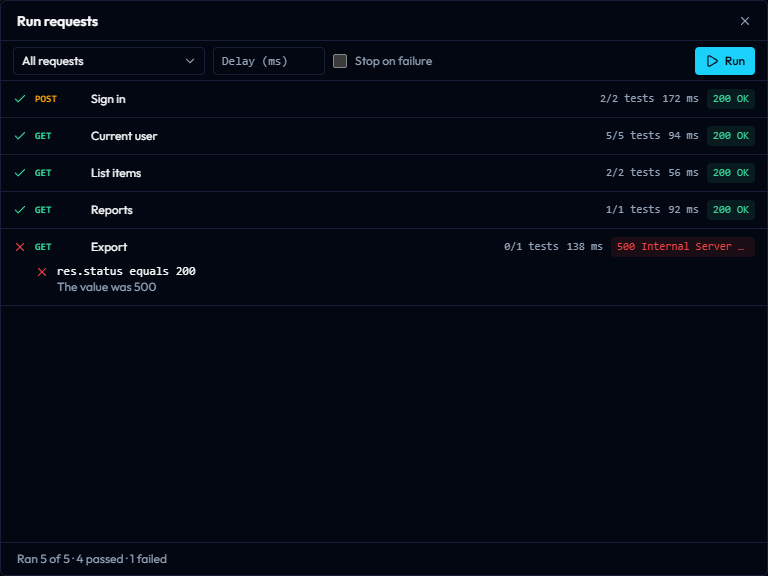Click the 200 OK badge for Sign in

click(730, 98)
